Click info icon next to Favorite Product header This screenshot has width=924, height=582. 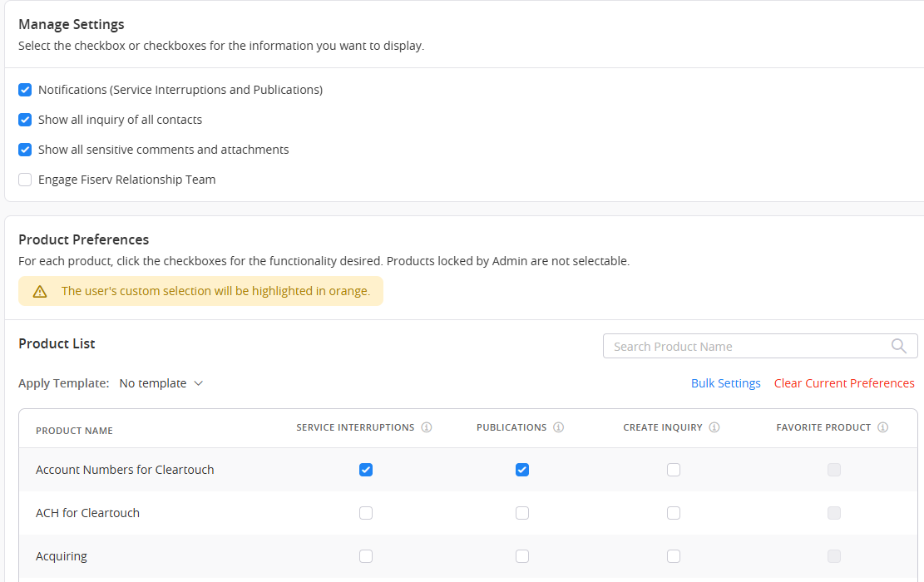coord(882,427)
